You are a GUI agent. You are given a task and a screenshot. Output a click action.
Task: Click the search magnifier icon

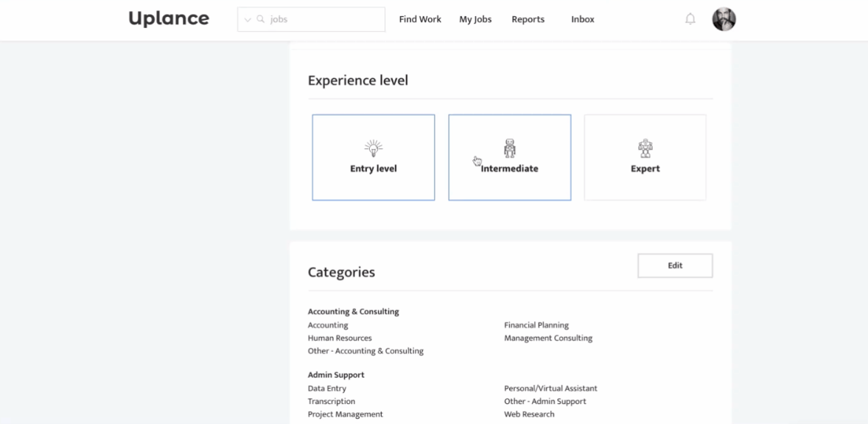coord(261,19)
